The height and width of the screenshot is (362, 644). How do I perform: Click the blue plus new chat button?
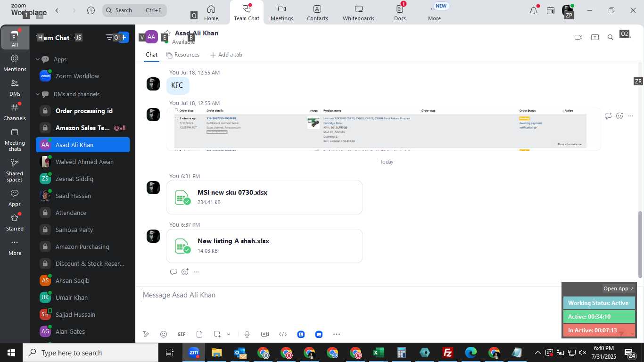(124, 37)
